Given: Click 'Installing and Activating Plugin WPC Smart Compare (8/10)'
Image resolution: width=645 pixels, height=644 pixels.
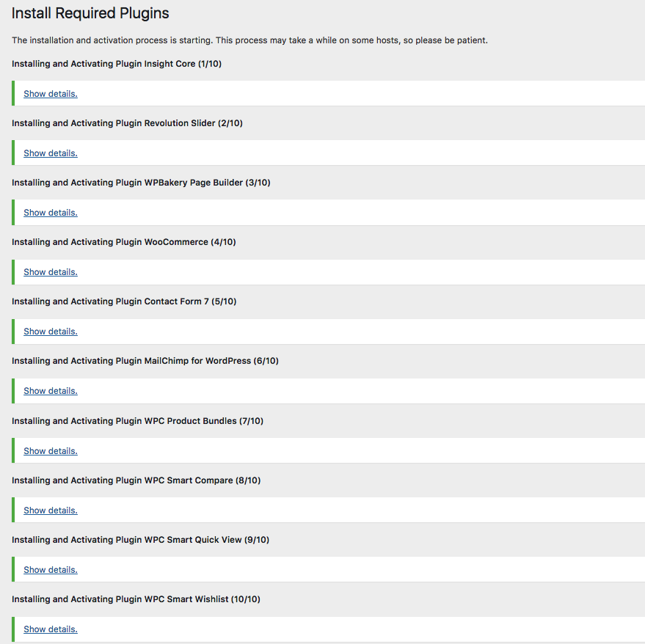Looking at the screenshot, I should (x=136, y=480).
